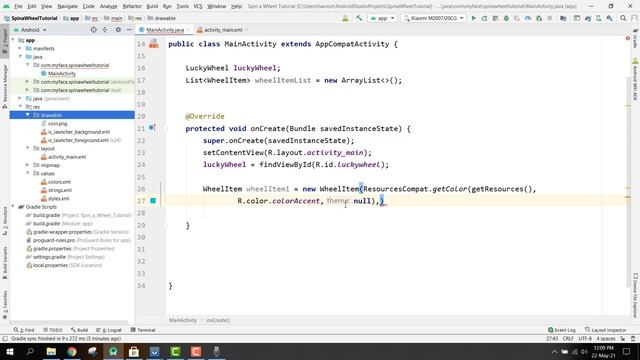Hide the Project panel with minus icon
Viewport: 640px width, 360px height.
coord(129,30)
